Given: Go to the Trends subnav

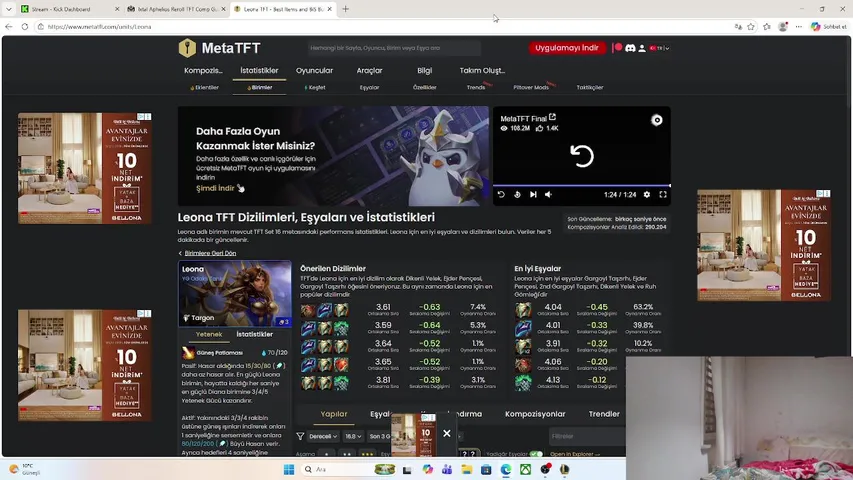Looking at the screenshot, I should (476, 87).
